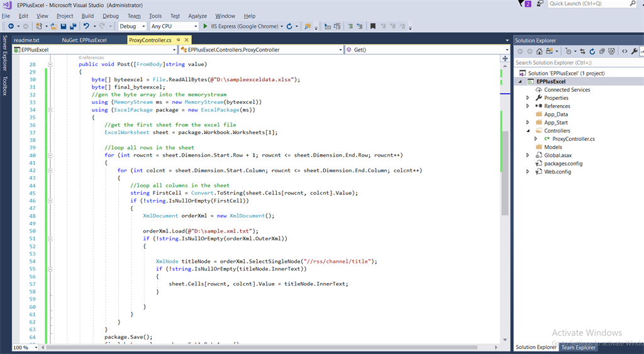The height and width of the screenshot is (354, 644).
Task: Click the Undo arrow in the toolbar
Action: (x=86, y=26)
